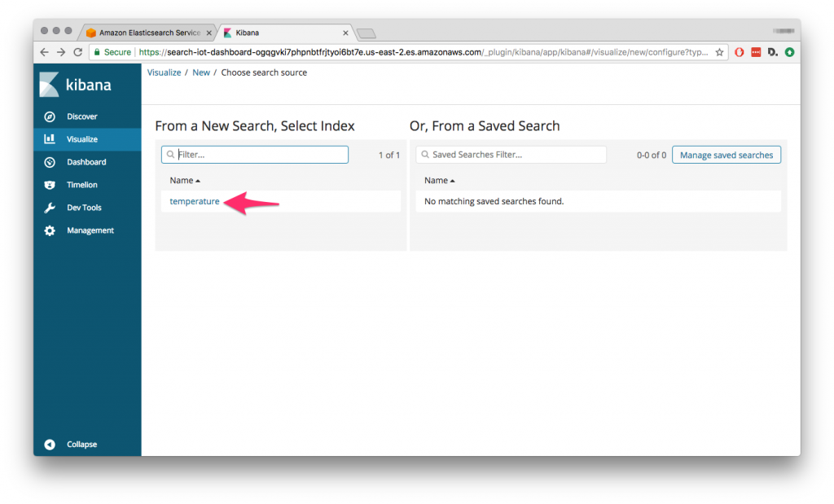Navigate back with the browser back arrow
Screen dimensions: 834x504
[x=43, y=51]
